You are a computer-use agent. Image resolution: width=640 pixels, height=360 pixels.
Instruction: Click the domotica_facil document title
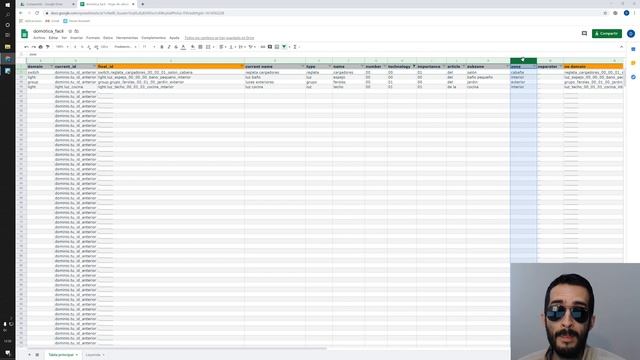[x=49, y=31]
